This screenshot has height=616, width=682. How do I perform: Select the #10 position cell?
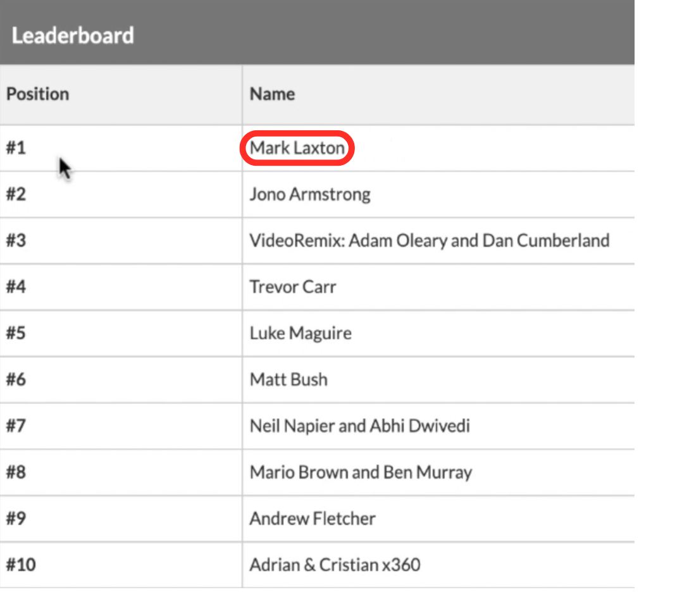20,565
